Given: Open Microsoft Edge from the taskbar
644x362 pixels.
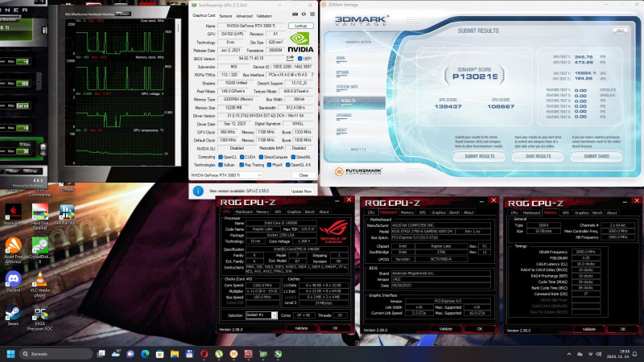Looking at the screenshot, I should coord(145,354).
